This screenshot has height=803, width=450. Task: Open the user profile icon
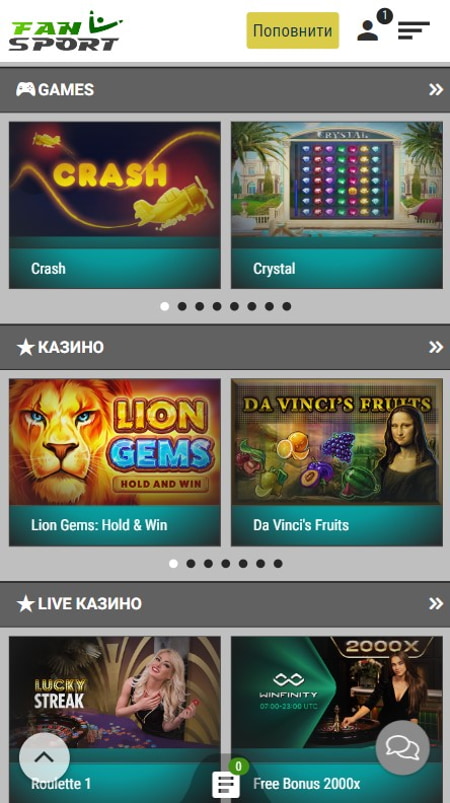click(368, 30)
